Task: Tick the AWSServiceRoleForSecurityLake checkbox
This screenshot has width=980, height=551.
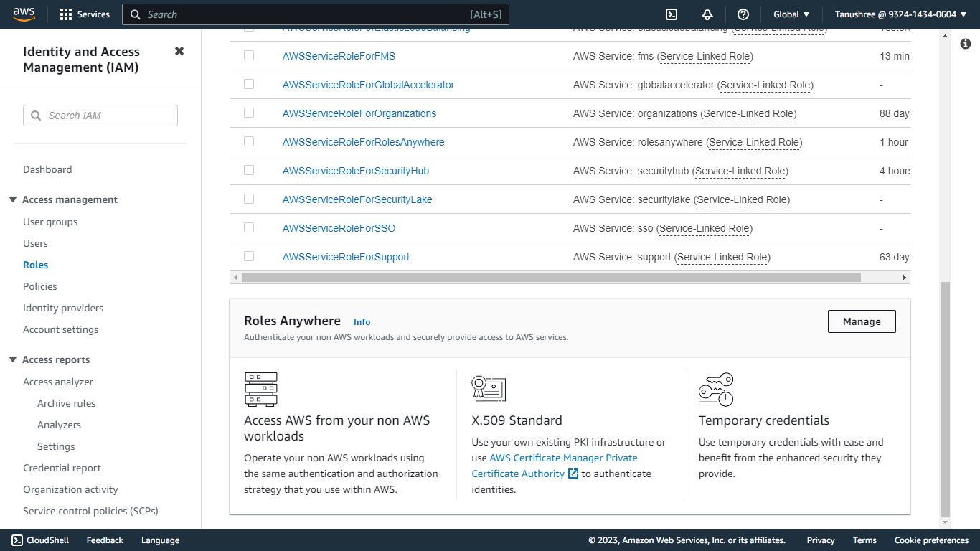Action: coord(249,199)
